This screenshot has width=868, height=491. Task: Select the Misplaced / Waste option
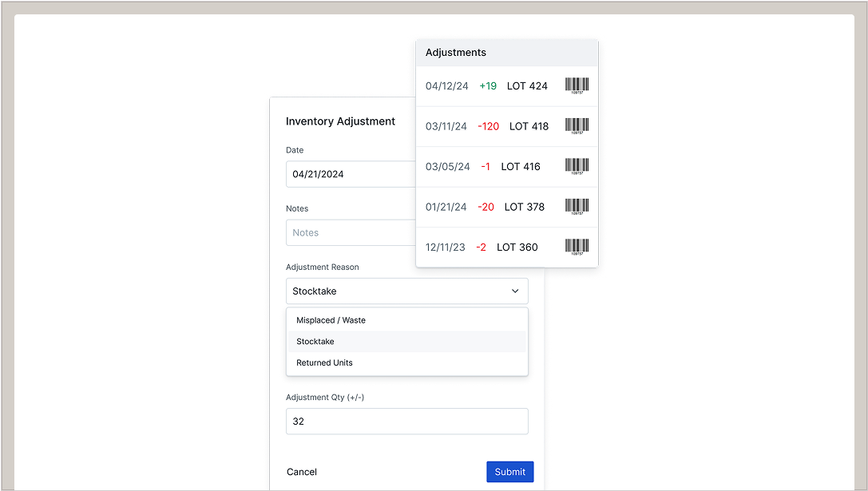coord(331,320)
